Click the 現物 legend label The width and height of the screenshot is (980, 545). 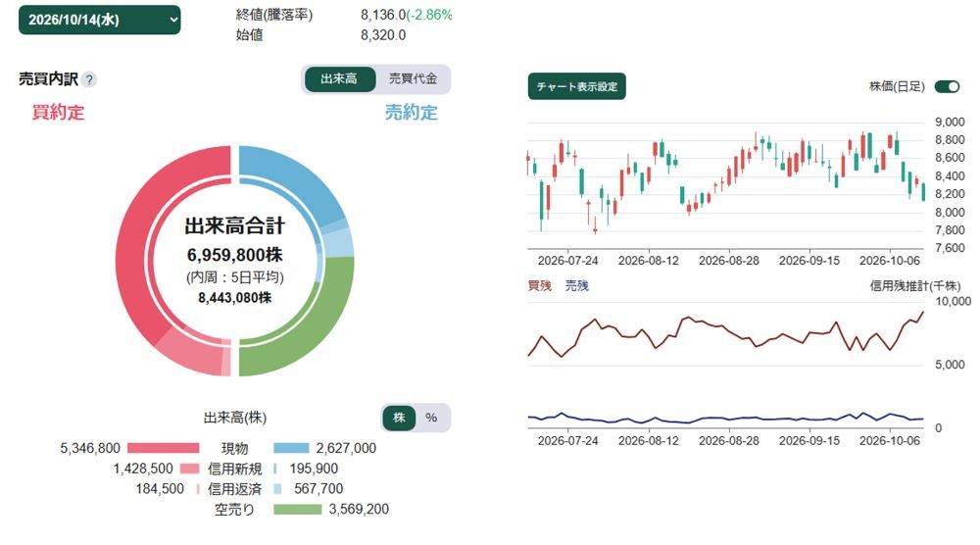point(235,448)
